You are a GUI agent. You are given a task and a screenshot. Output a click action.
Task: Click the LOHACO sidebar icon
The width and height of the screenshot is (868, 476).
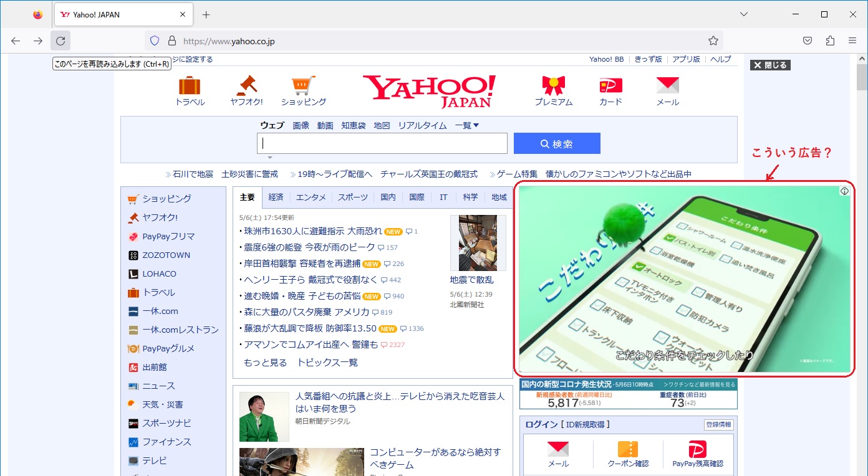(133, 274)
